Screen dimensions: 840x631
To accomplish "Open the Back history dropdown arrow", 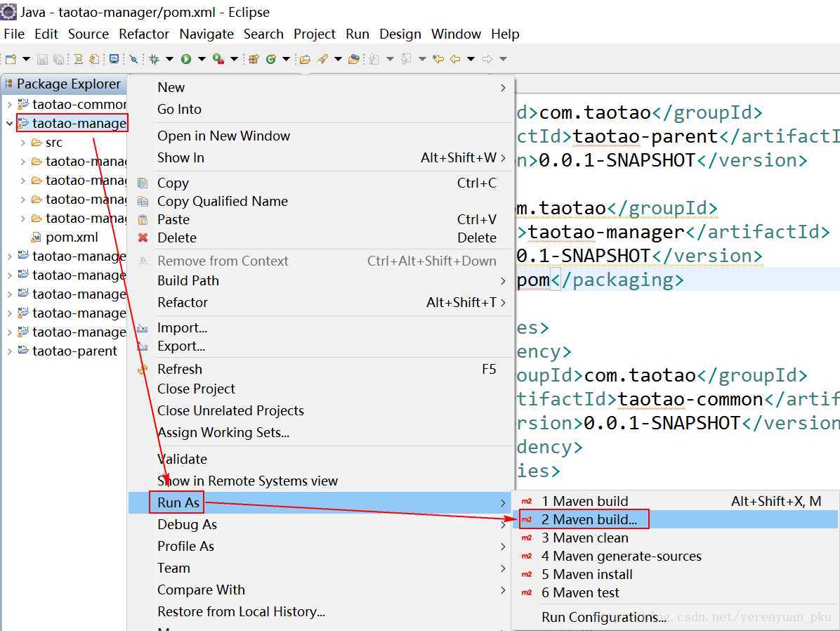I will pos(471,59).
